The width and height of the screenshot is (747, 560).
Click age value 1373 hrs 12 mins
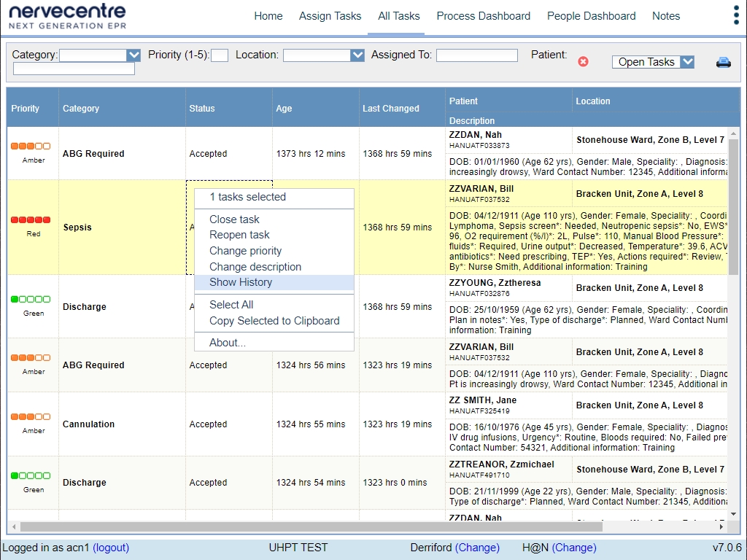311,154
